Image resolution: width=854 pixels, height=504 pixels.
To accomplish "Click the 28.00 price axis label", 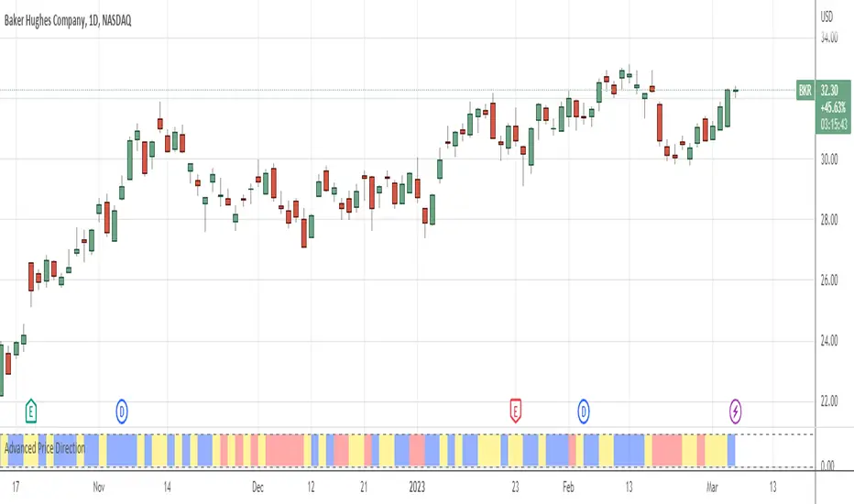I will click(830, 219).
